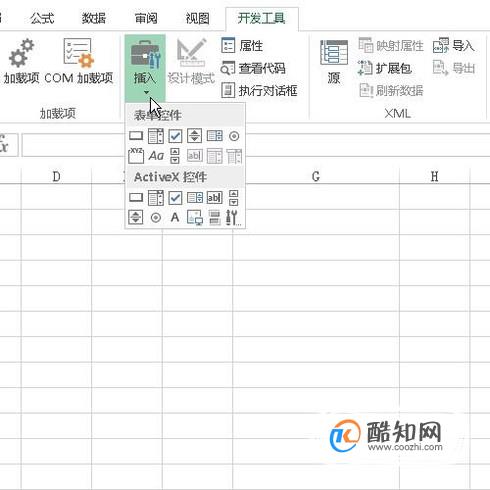Select the form control List Box
Image resolution: width=490 pixels, height=490 pixels.
point(214,136)
